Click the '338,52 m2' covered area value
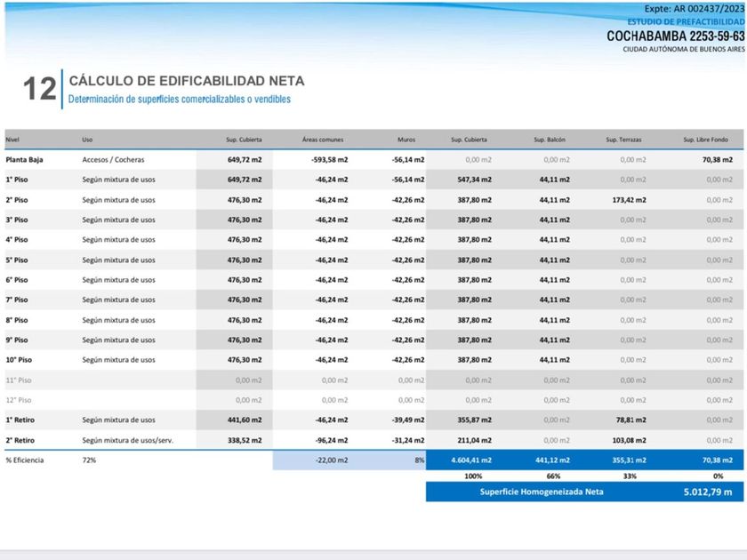 (x=245, y=441)
